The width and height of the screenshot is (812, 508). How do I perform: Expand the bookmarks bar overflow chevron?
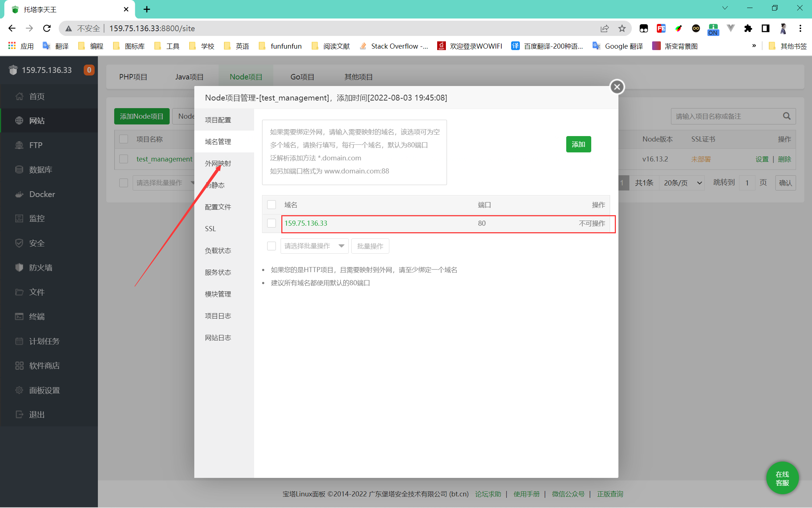[754, 46]
